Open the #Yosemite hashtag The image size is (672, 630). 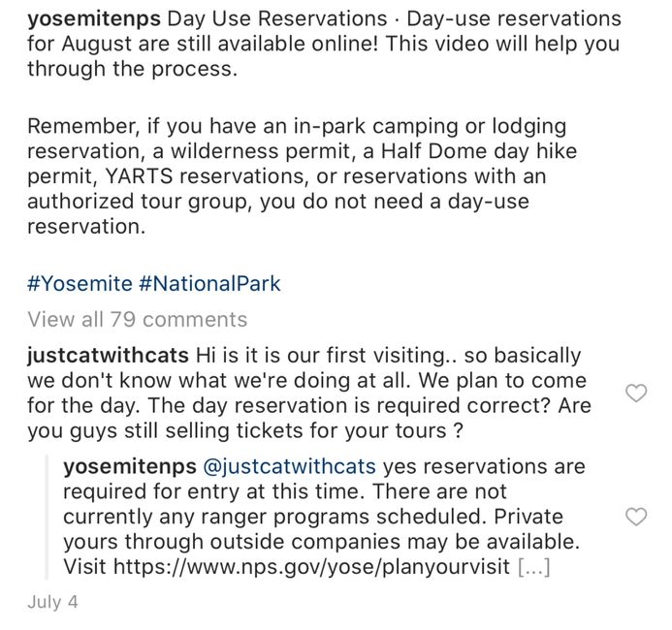coord(80,284)
